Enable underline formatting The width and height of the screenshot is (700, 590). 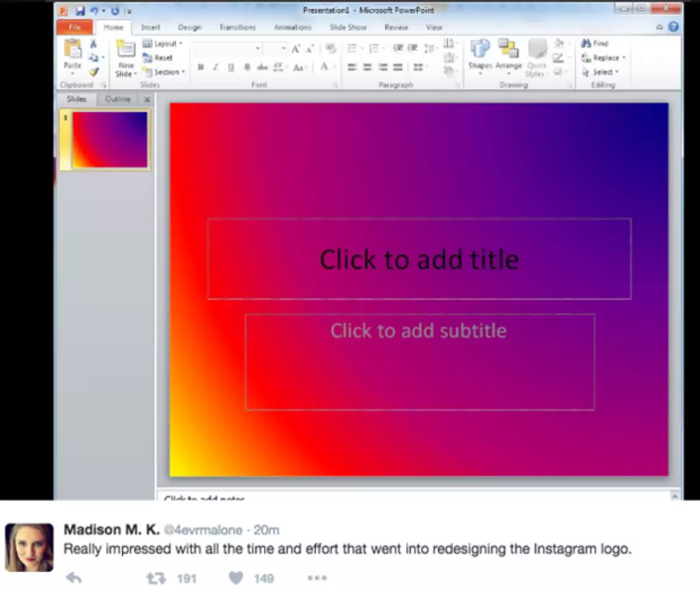click(x=230, y=67)
